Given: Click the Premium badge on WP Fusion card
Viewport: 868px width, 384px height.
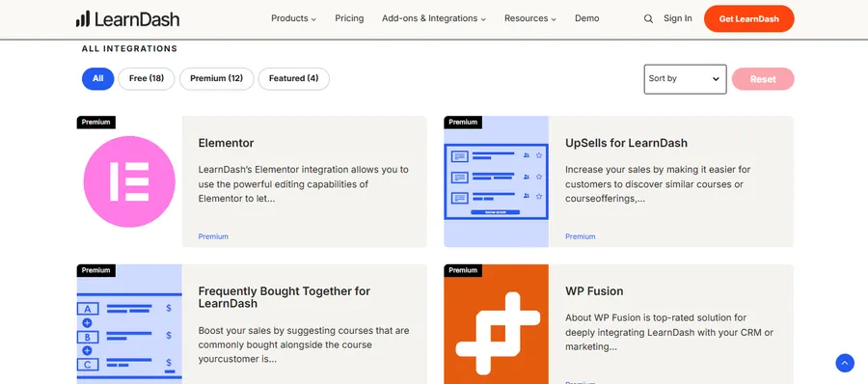Looking at the screenshot, I should 463,270.
